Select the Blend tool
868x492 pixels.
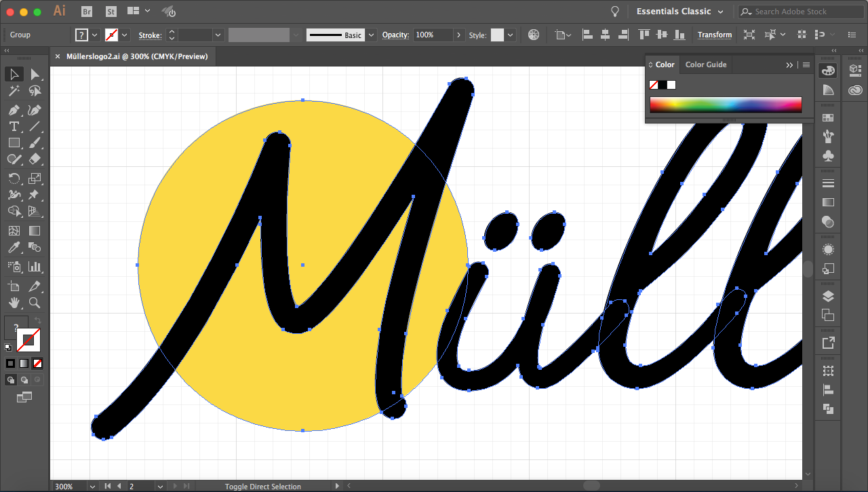point(35,247)
